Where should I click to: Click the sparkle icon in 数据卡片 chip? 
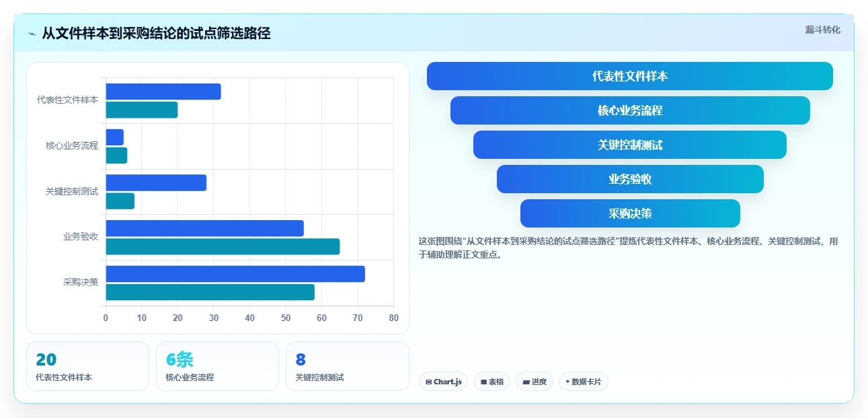(x=567, y=382)
